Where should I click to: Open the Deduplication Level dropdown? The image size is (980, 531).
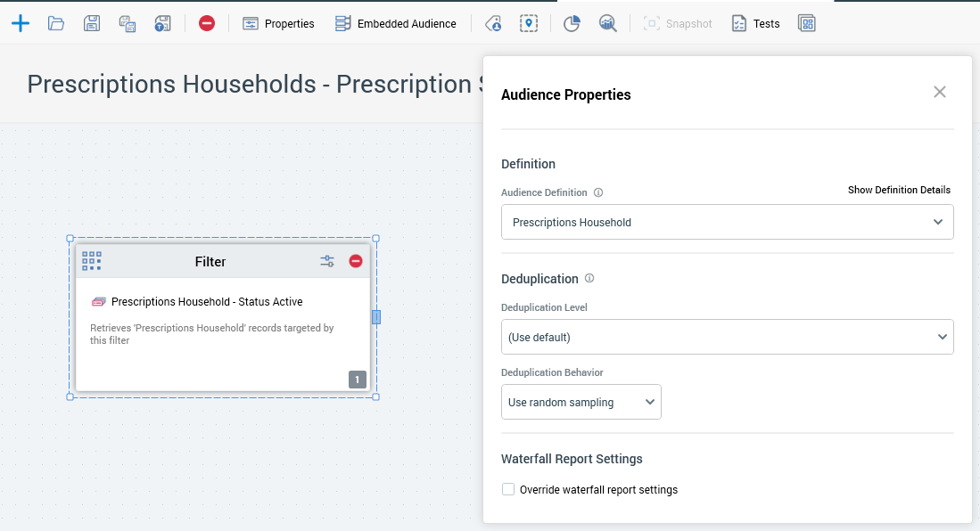pyautogui.click(x=727, y=337)
